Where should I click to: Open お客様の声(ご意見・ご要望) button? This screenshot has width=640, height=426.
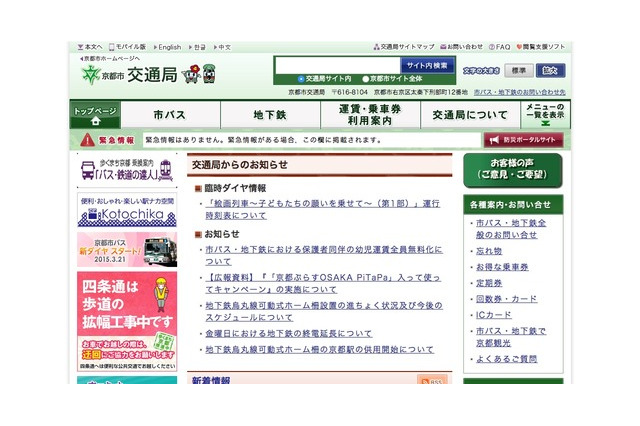click(x=513, y=170)
